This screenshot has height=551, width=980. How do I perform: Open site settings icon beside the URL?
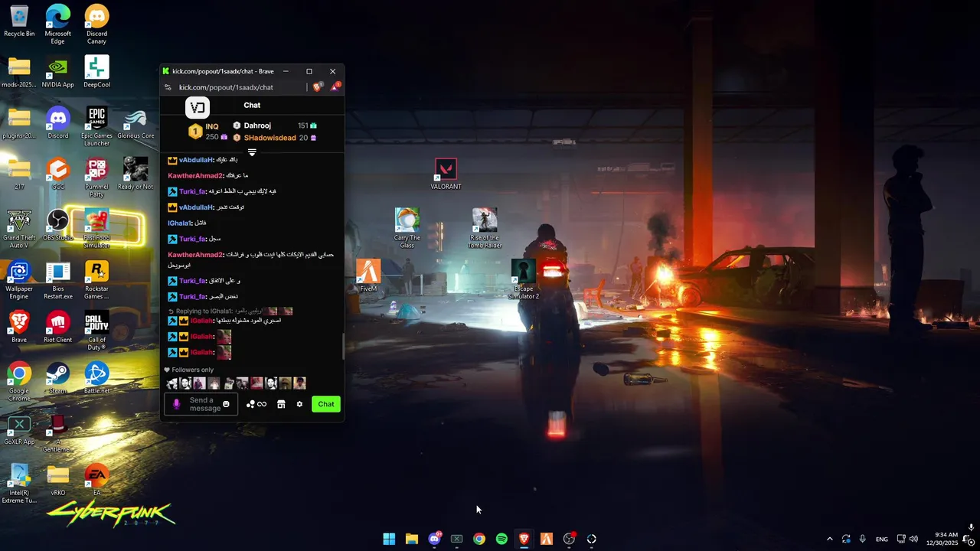coord(168,87)
